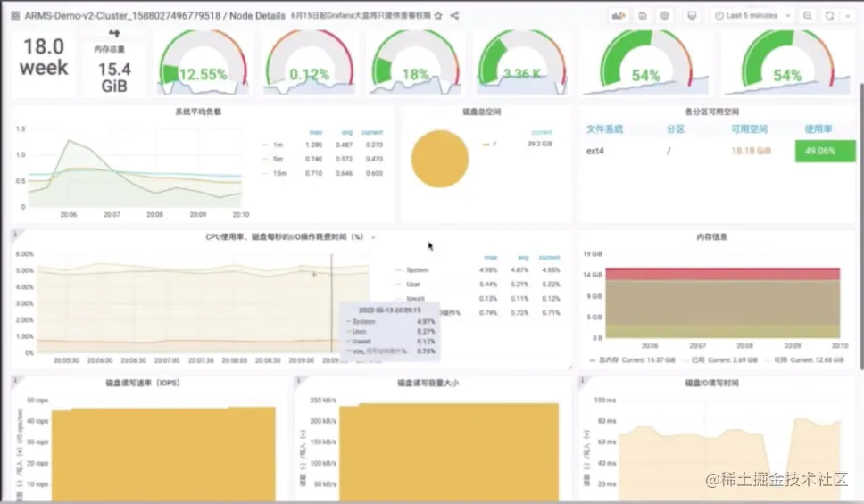Click the Grafana 6月15日 notice link
Viewport: 864px width, 504px height.
coord(361,15)
